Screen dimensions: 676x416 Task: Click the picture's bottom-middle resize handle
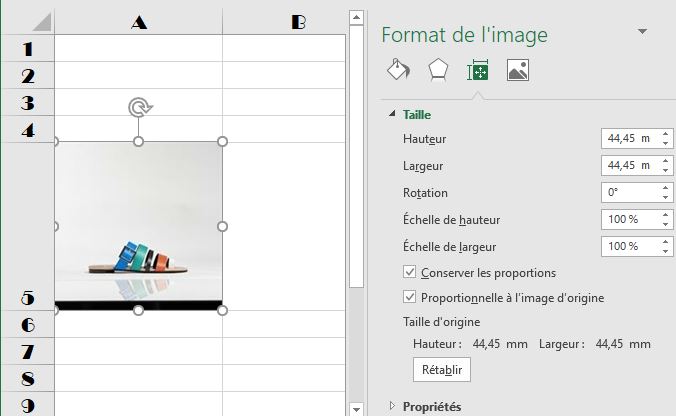tap(138, 310)
